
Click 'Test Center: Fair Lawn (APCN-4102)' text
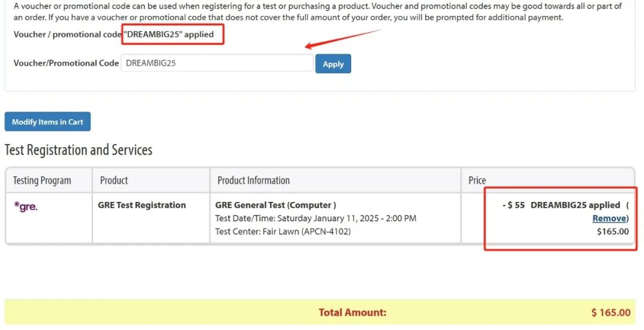click(x=283, y=232)
